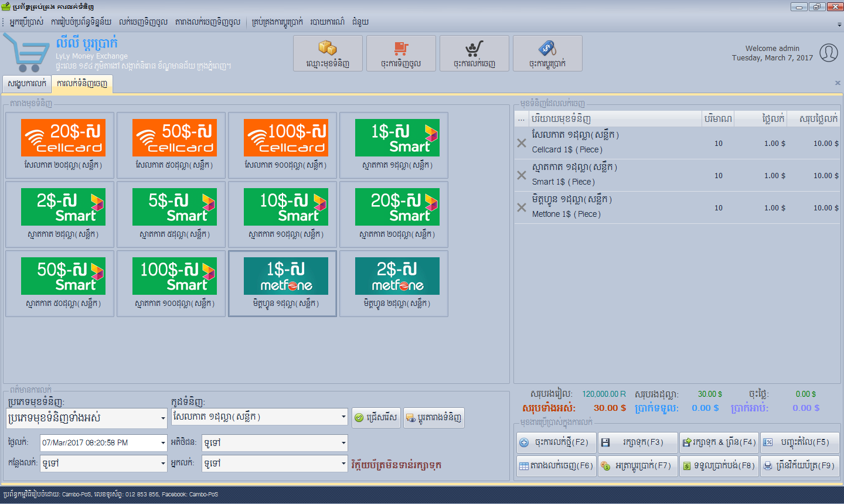Open the sales table with the F6 button

coord(556,466)
